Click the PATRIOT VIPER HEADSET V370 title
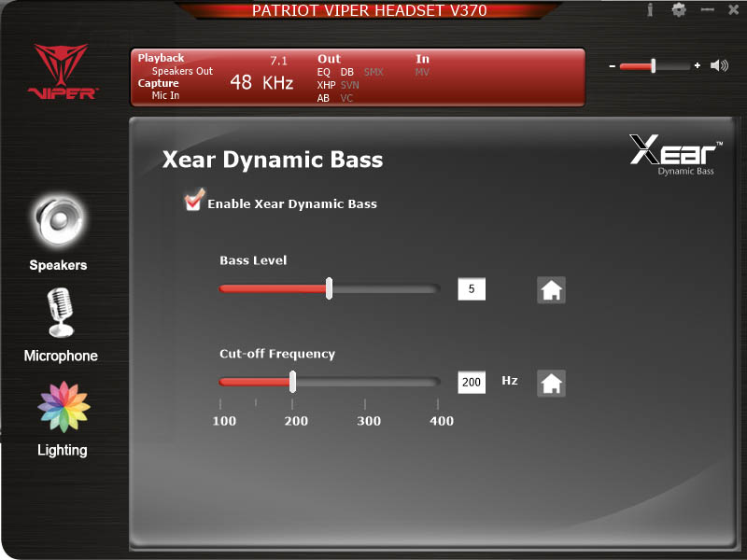 [369, 10]
